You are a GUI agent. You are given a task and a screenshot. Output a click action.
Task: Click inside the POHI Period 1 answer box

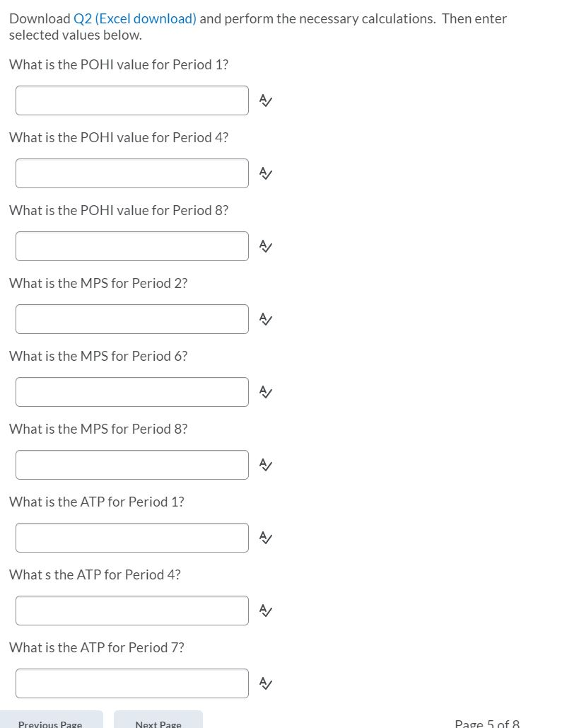pos(131,100)
